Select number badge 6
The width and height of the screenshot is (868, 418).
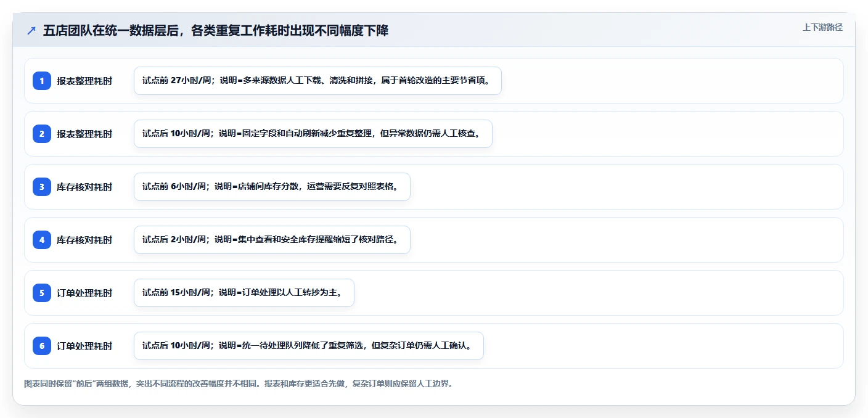pyautogui.click(x=42, y=346)
